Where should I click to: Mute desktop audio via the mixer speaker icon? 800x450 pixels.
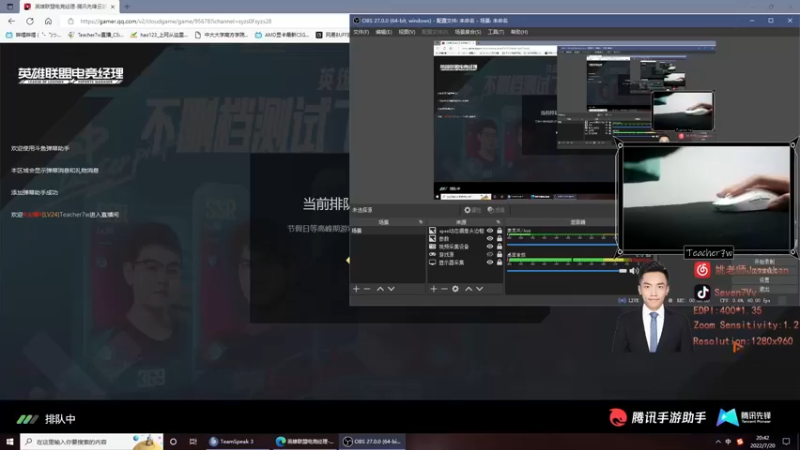click(633, 271)
